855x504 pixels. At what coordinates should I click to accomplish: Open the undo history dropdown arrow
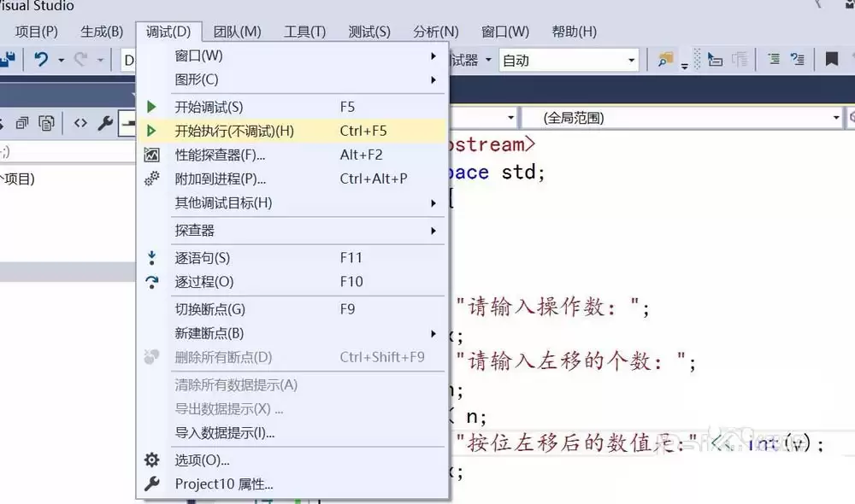click(x=61, y=60)
